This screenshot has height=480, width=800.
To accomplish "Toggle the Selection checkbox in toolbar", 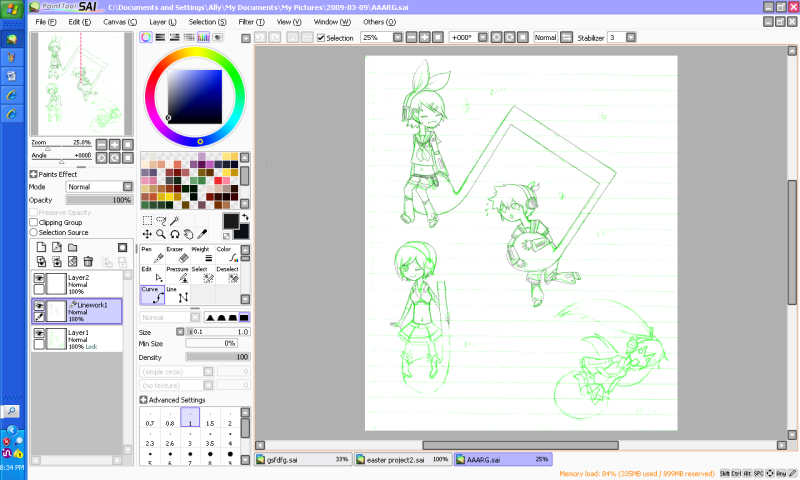I will click(x=320, y=38).
